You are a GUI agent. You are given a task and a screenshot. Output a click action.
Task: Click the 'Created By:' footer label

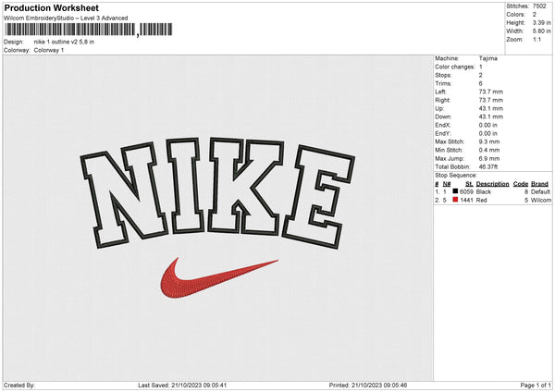pyautogui.click(x=19, y=386)
